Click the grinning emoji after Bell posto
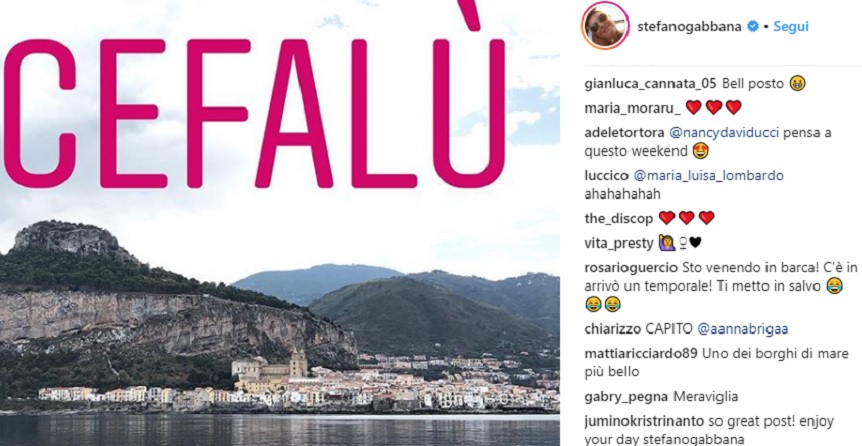 tap(797, 84)
